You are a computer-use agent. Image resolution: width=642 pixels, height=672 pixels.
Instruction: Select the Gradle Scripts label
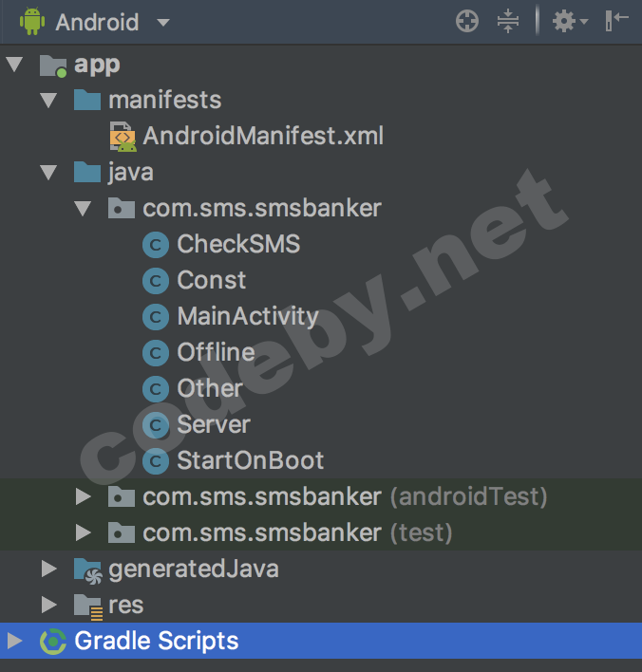[157, 641]
